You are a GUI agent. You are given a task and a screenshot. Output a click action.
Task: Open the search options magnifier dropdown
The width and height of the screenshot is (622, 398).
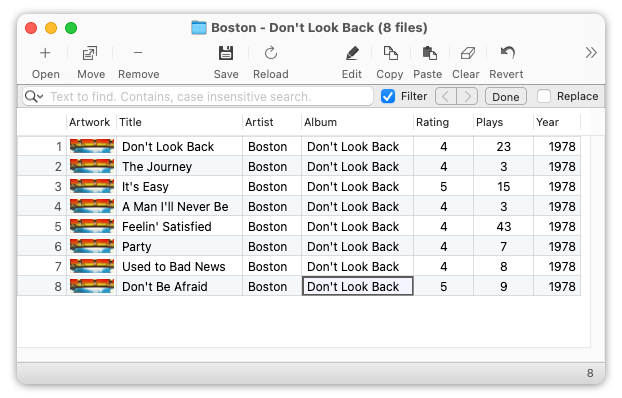tap(34, 96)
